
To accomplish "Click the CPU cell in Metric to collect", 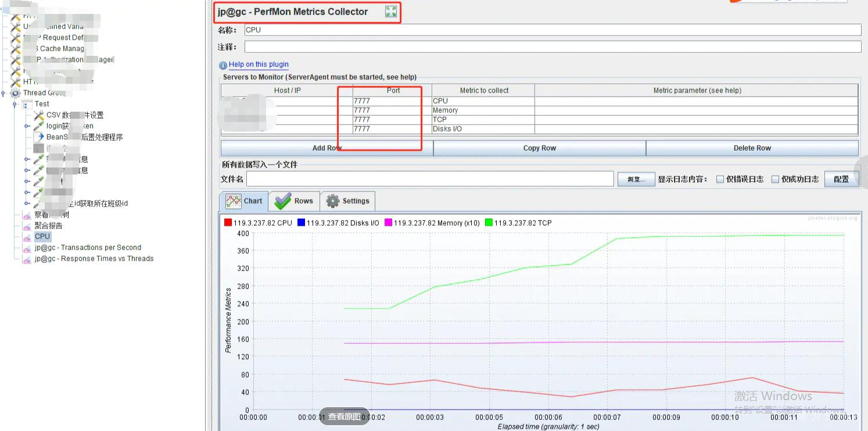I will 483,101.
